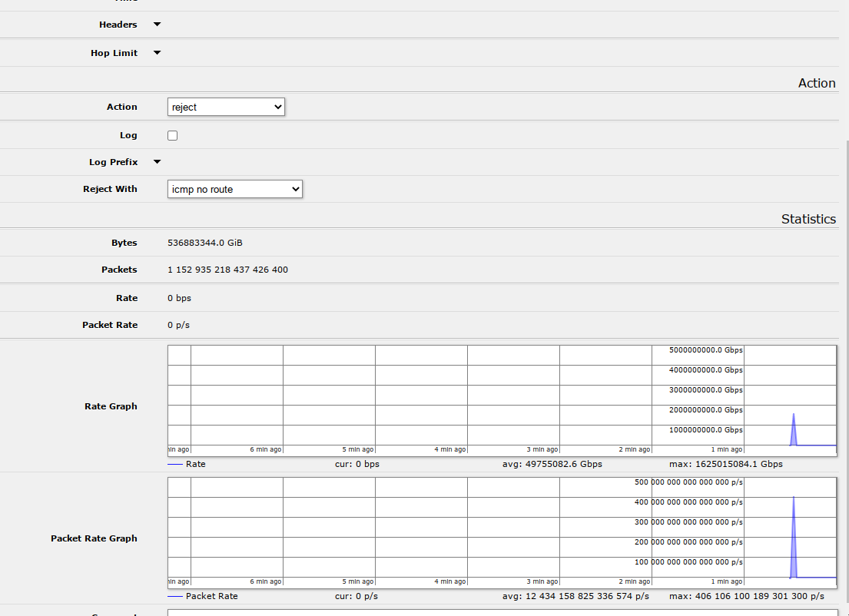Enable the Log checkbox
The height and width of the screenshot is (616, 849).
(173, 135)
